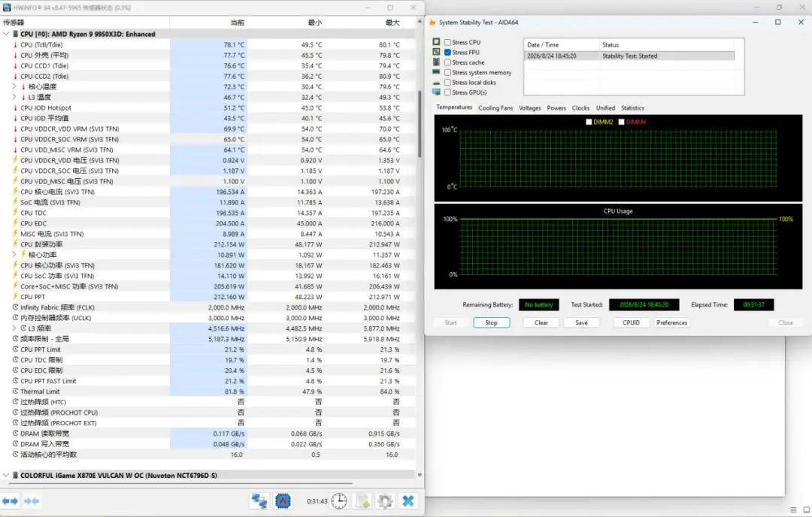Expand the L3 温度 row
The image size is (812, 517).
point(14,97)
